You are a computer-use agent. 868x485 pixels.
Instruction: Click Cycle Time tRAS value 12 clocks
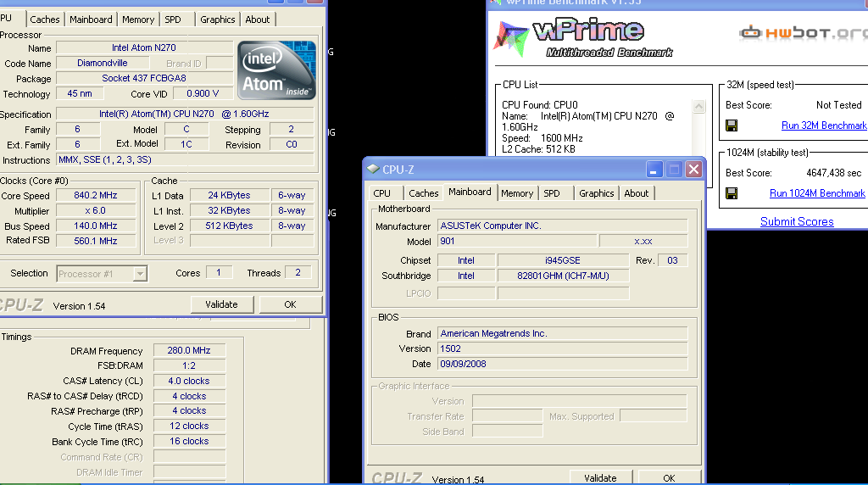pos(189,426)
